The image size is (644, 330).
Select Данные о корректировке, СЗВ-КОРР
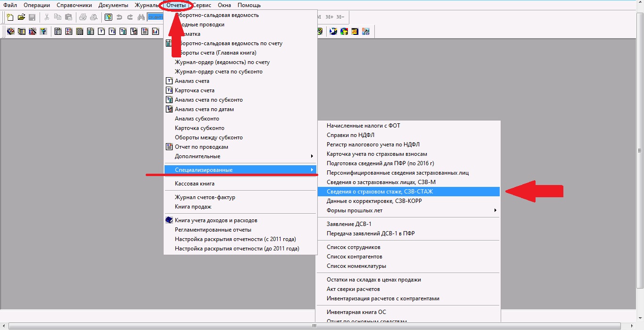pyautogui.click(x=374, y=201)
